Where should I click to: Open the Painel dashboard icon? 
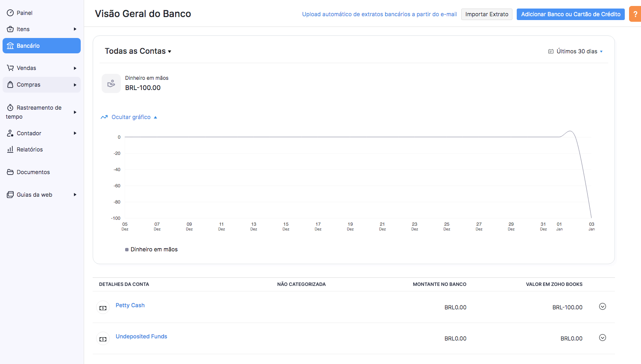point(10,13)
